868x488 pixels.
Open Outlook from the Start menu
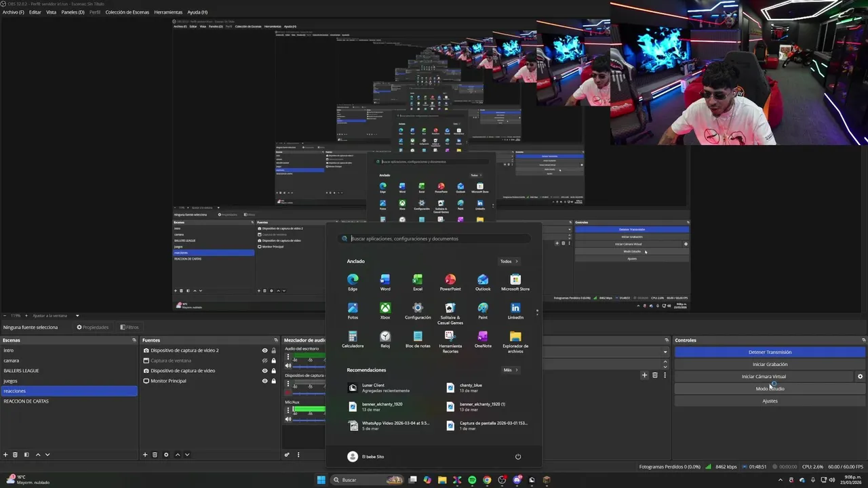483,282
